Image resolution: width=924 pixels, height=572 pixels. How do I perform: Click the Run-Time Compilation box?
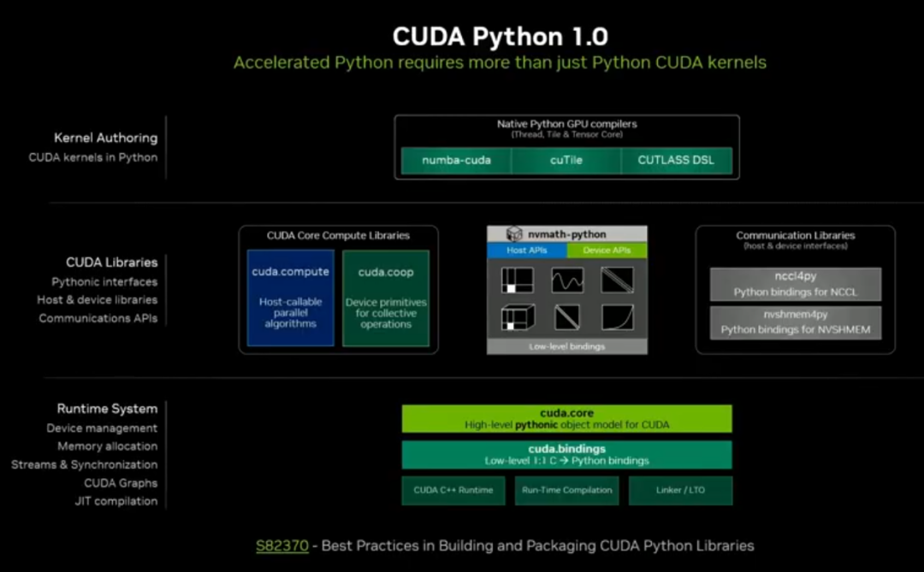click(567, 490)
